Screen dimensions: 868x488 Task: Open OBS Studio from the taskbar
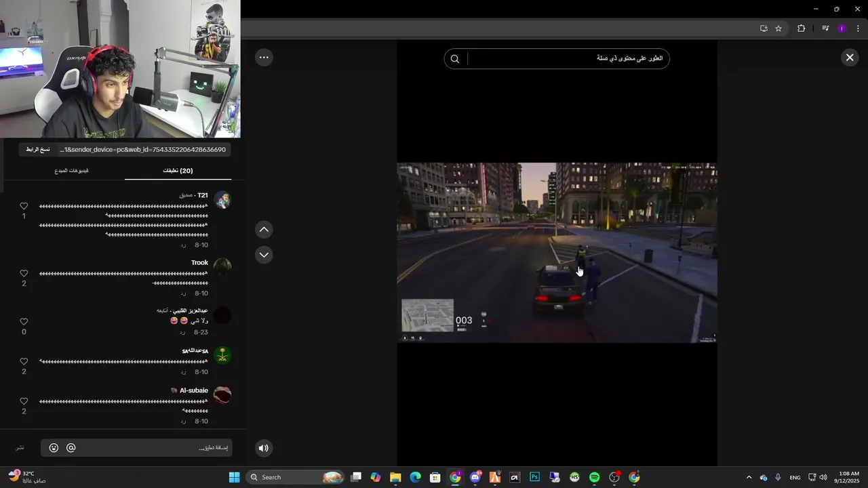click(x=614, y=477)
